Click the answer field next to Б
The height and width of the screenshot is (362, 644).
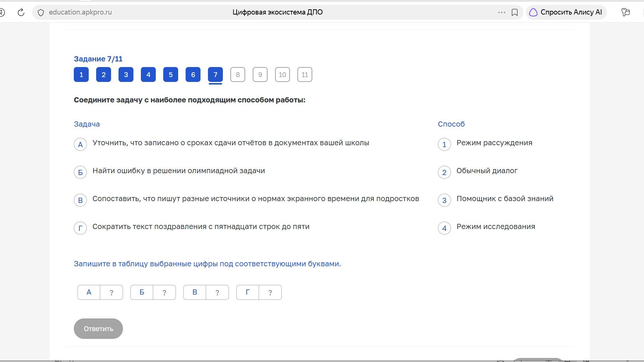[x=164, y=292]
